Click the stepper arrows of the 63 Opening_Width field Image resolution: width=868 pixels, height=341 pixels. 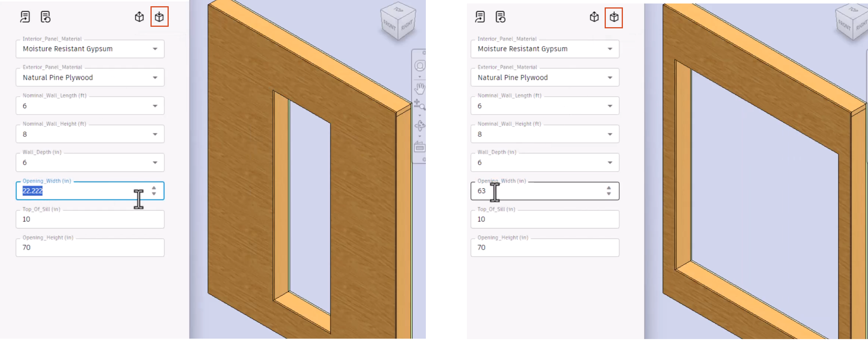tap(609, 191)
